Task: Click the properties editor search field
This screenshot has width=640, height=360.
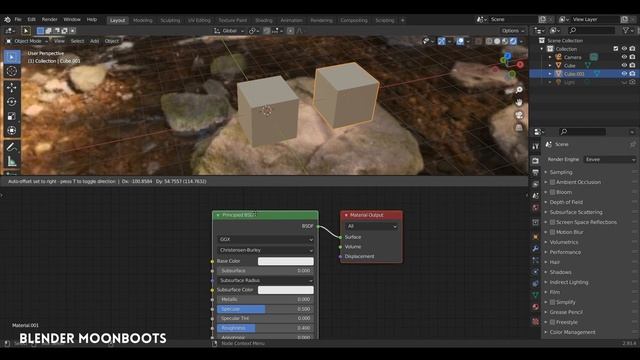Action: pyautogui.click(x=582, y=132)
